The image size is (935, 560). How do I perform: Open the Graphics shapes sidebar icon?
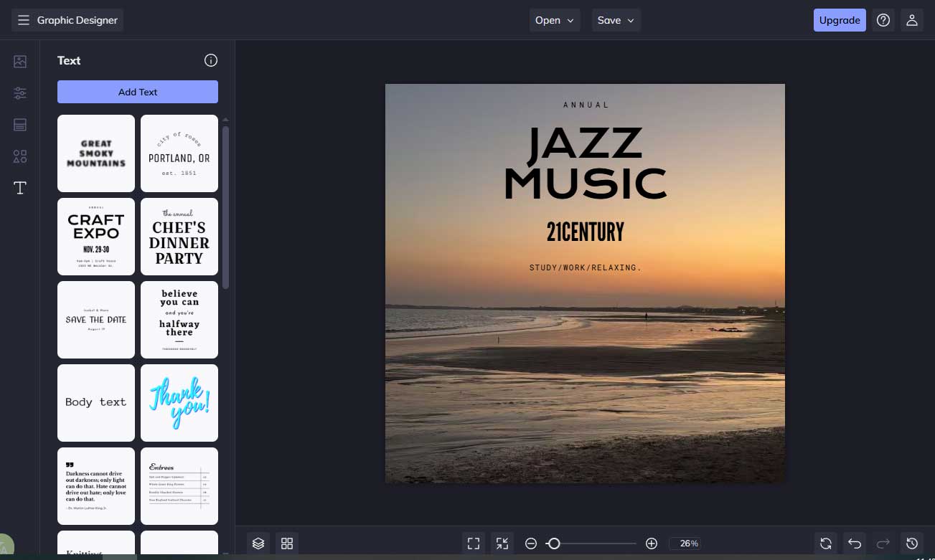click(x=20, y=156)
